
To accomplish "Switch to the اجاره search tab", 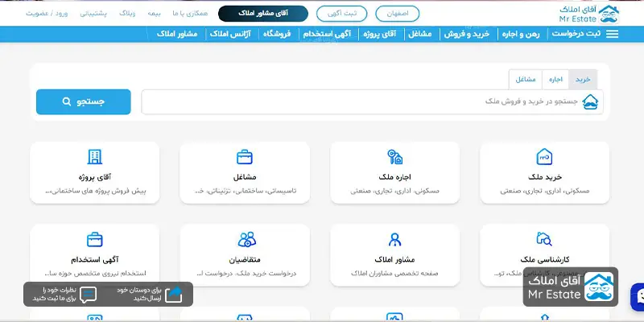I will (555, 79).
